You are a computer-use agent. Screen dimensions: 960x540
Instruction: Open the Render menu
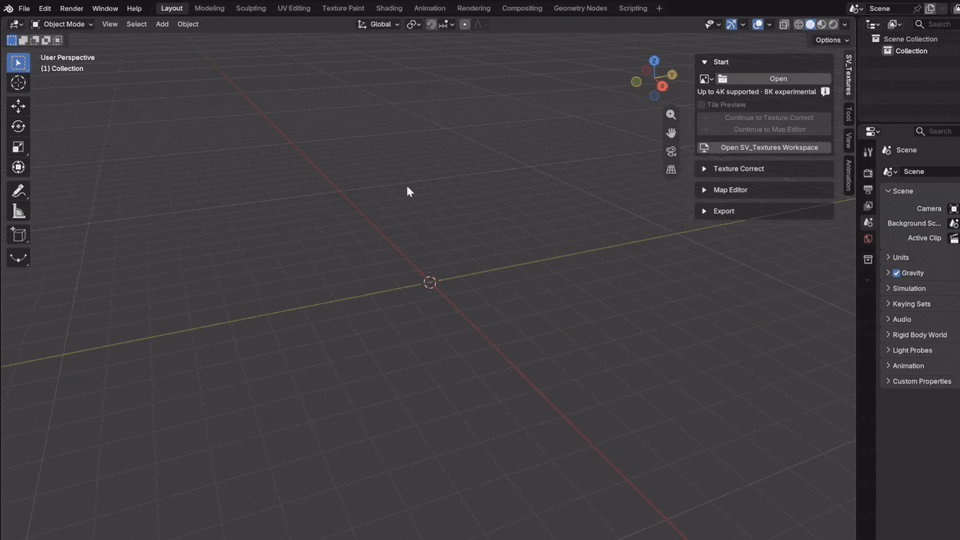(72, 9)
